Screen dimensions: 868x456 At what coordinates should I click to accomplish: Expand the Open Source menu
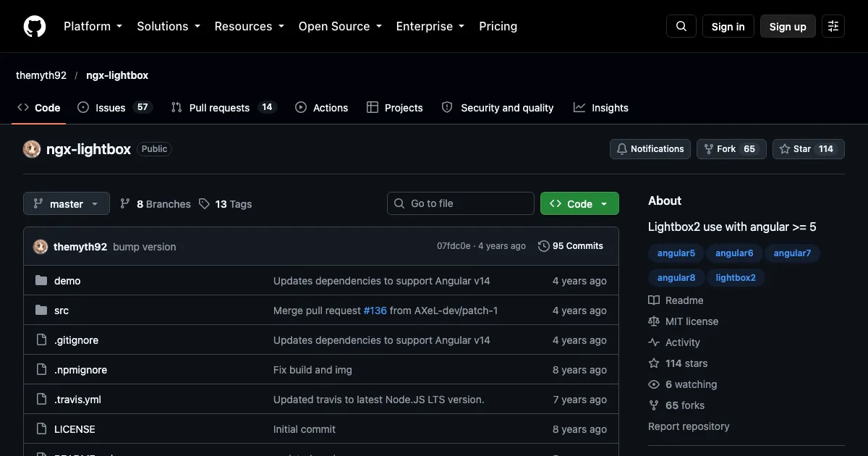click(340, 26)
